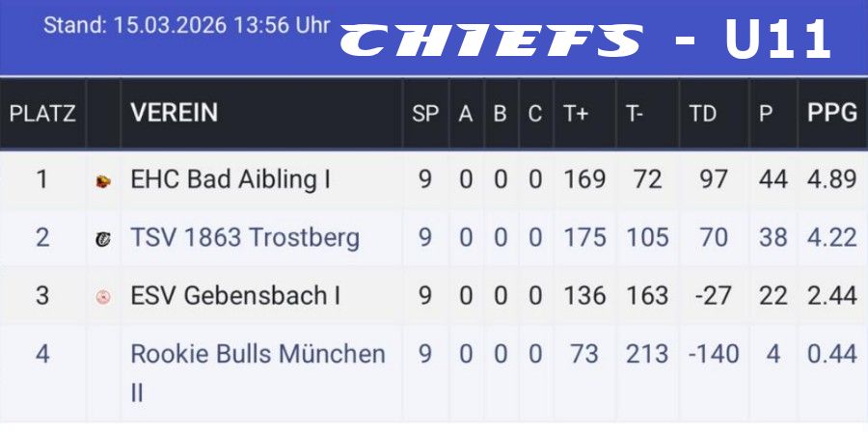Sort by the P points column header

coord(766,114)
